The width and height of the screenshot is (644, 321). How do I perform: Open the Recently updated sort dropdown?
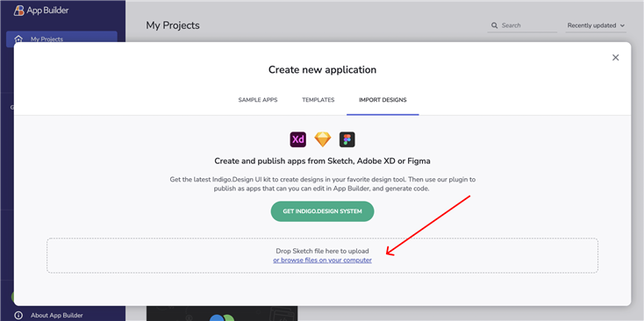596,25
